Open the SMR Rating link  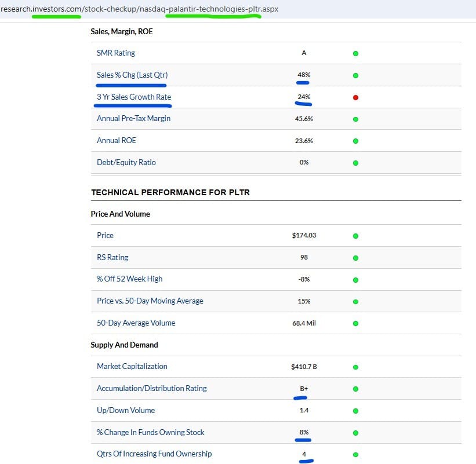(115, 53)
